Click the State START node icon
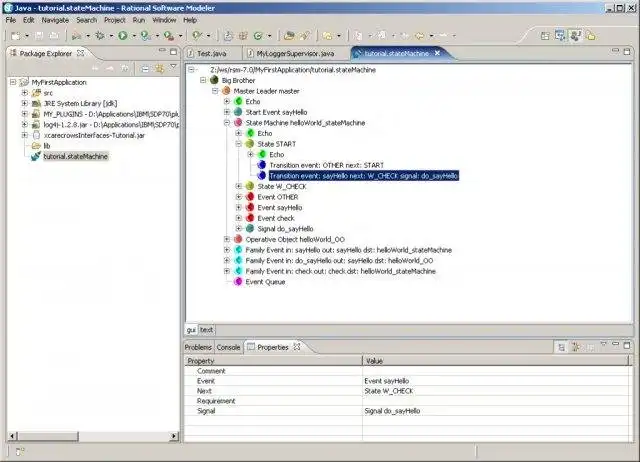 point(249,144)
